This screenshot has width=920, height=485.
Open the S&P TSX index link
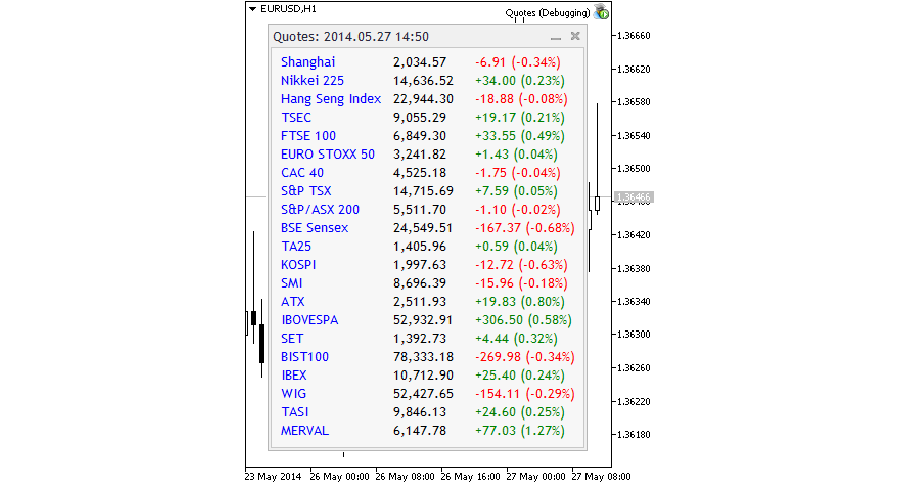click(306, 191)
